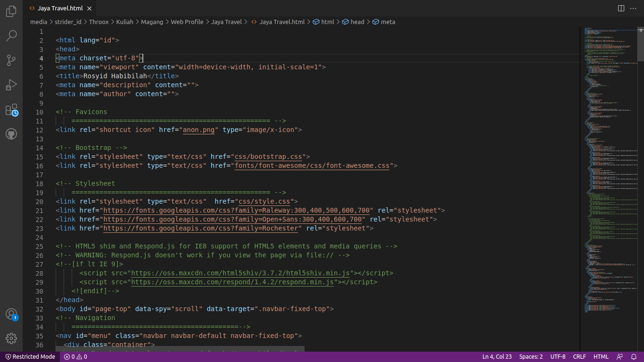Expand the head breadcrumb symbol
Viewport: 644px width, 362px height.
pos(357,22)
